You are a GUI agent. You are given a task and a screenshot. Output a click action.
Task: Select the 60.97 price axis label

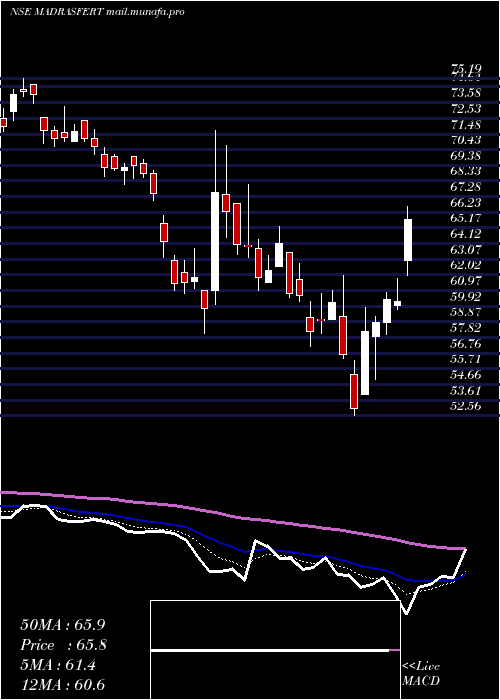pos(466,281)
